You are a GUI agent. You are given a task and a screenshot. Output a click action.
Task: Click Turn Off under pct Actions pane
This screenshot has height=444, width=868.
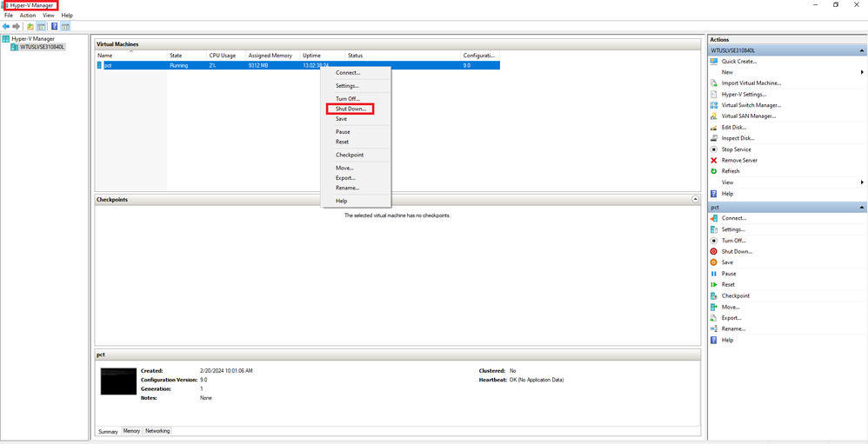click(734, 241)
